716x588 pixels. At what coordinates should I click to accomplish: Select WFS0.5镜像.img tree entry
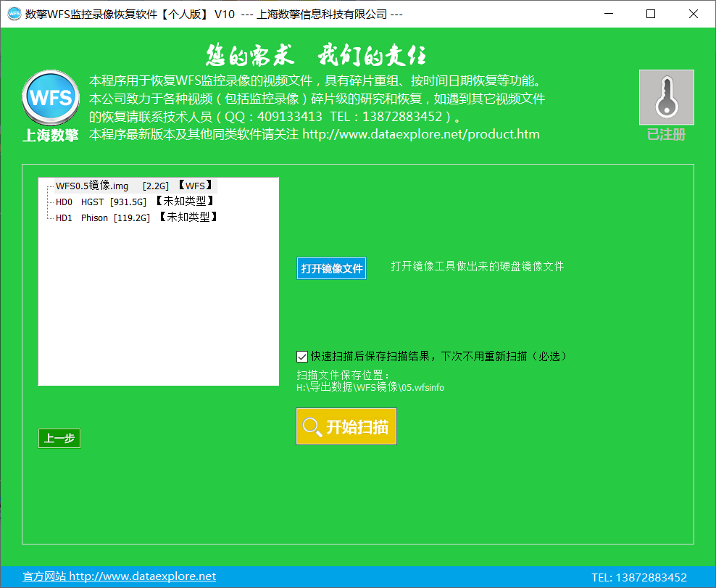point(136,186)
